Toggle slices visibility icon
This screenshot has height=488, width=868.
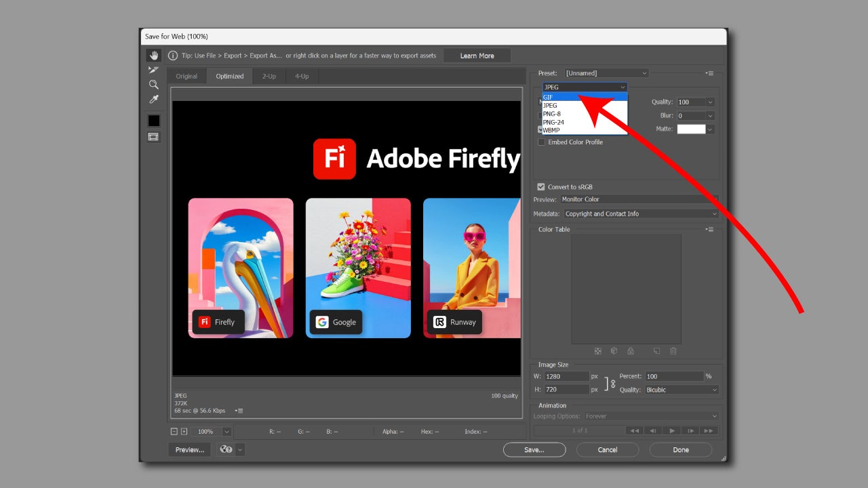point(154,137)
